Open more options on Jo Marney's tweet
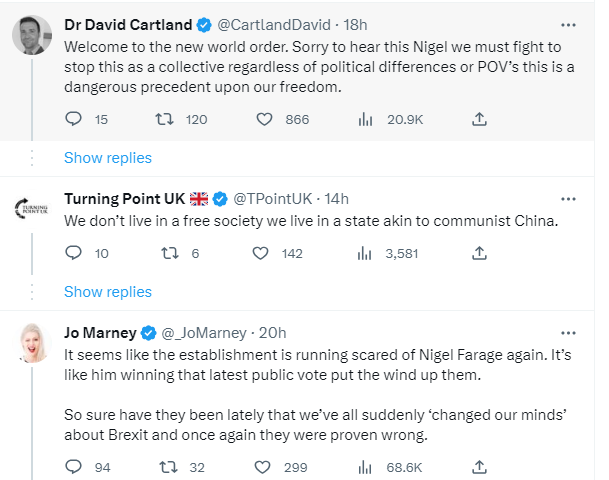Screen dimensions: 609x480 pyautogui.click(x=568, y=332)
